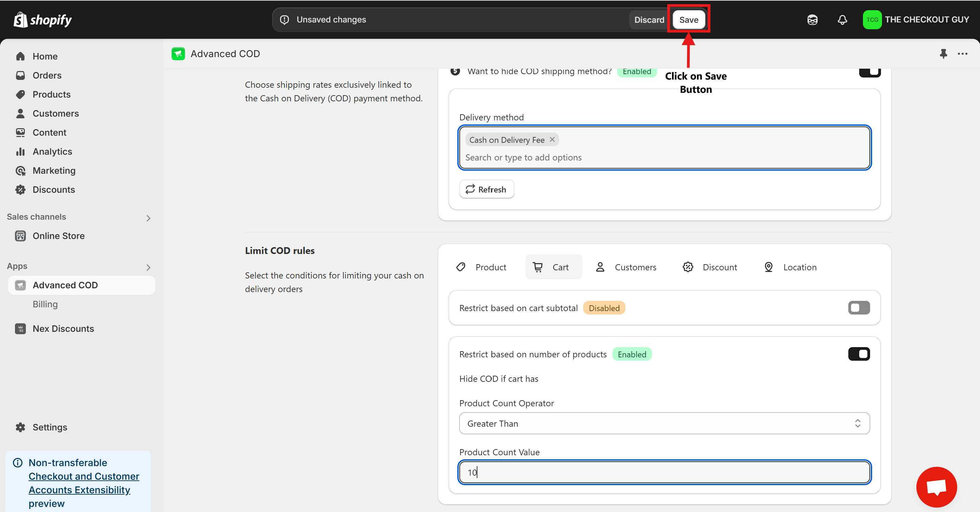Screen dimensions: 980x512
Task: Click the Refresh delivery methods button
Action: click(x=486, y=189)
